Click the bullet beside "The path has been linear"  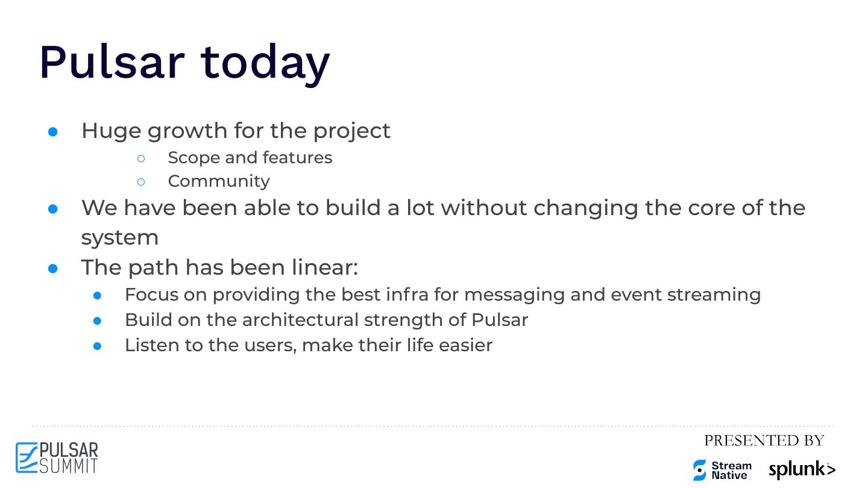[x=53, y=269]
